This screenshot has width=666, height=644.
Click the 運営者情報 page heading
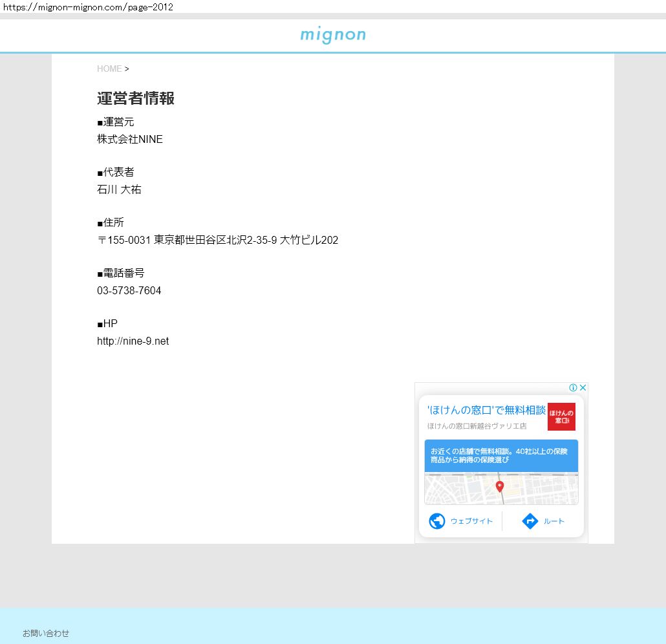point(136,98)
